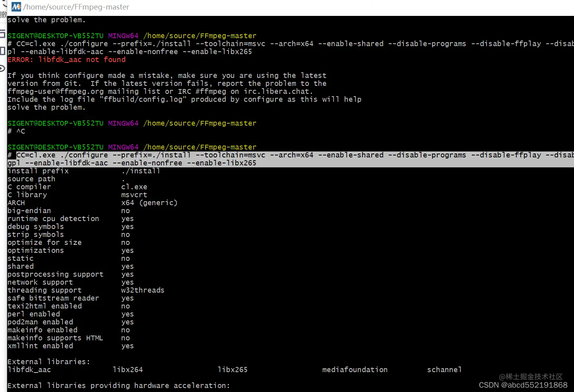Click the 'optimizations' label
The height and width of the screenshot is (392, 574).
(36, 250)
